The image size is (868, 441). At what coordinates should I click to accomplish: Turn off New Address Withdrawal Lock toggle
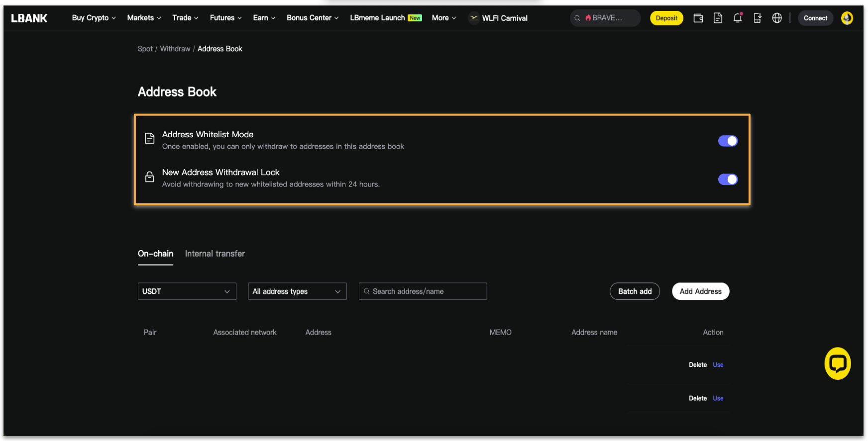(x=728, y=179)
